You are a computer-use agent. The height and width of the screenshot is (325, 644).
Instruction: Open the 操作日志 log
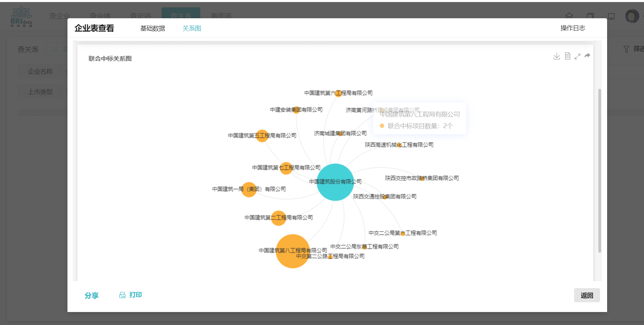point(573,28)
